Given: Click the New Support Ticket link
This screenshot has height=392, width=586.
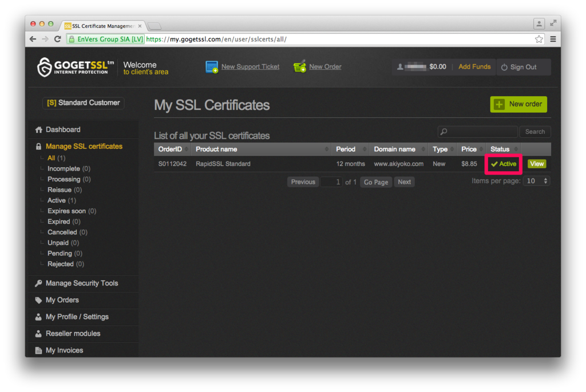Looking at the screenshot, I should click(250, 67).
